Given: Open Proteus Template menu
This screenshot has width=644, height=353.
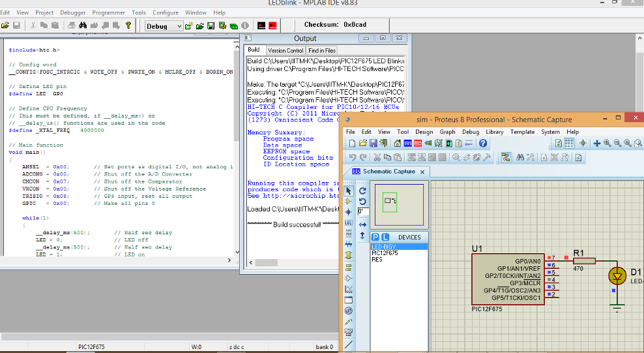Looking at the screenshot, I should pos(522,132).
